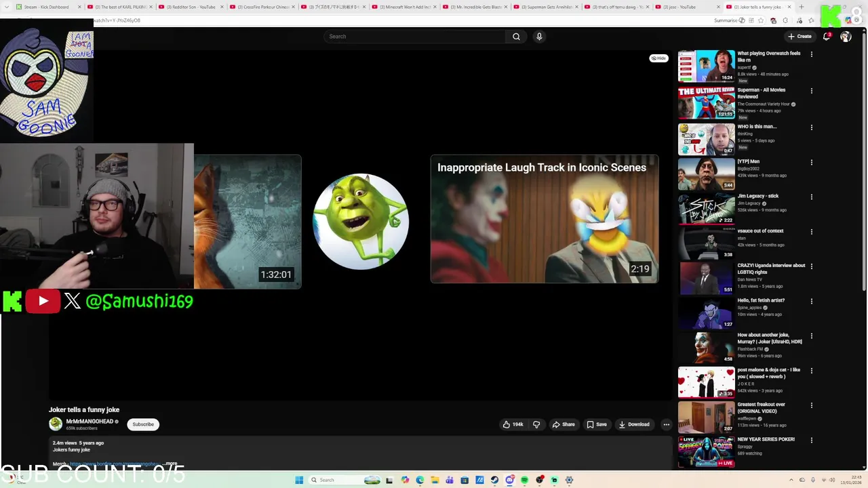Viewport: 868px width, 488px height.
Task: Open Microsoft Edge taskbar icon
Action: coord(420,480)
